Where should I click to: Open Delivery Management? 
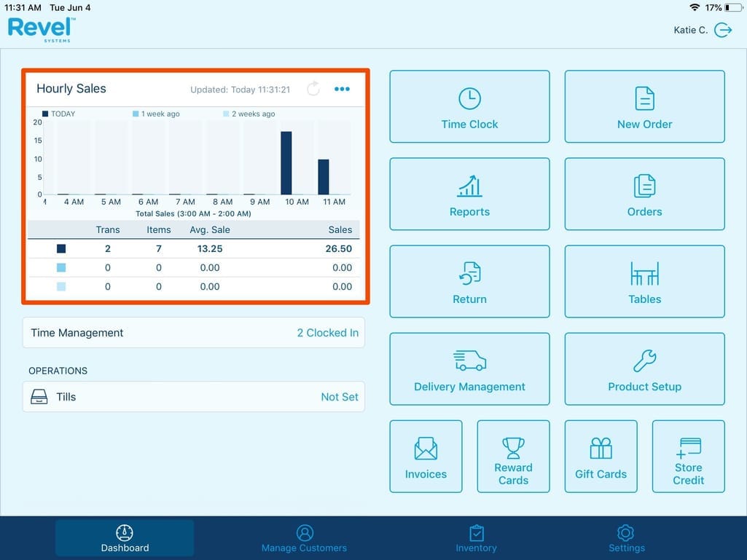[x=469, y=368]
